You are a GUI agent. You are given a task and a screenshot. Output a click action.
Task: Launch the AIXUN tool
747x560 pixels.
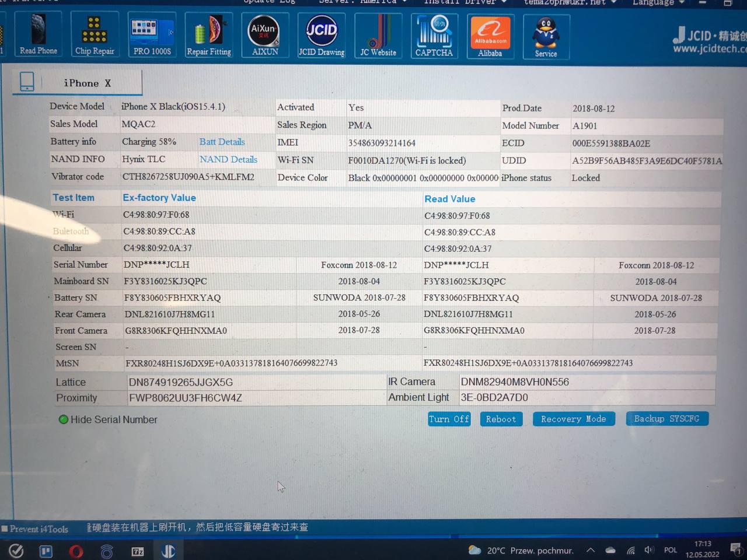(x=264, y=36)
